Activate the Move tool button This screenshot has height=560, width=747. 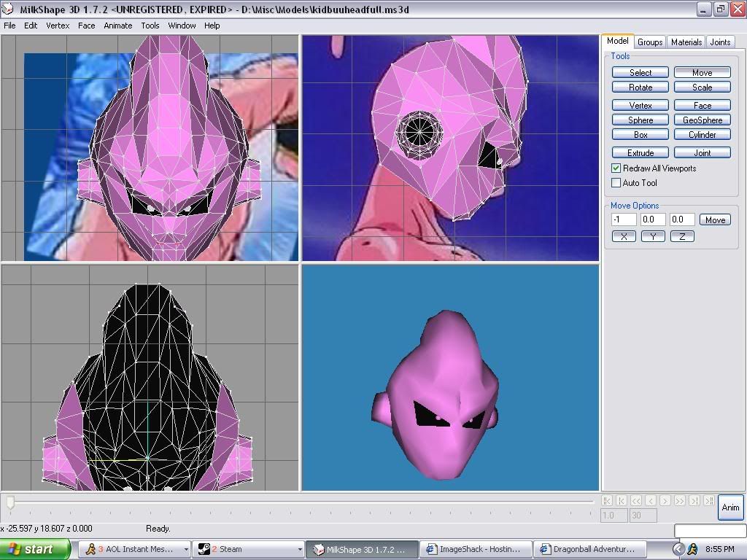click(x=703, y=72)
